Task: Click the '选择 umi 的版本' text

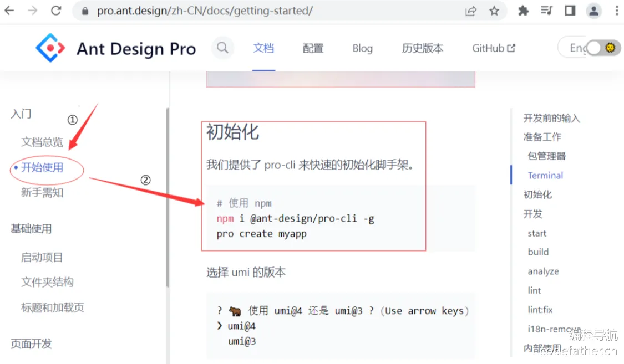Action: tap(246, 272)
